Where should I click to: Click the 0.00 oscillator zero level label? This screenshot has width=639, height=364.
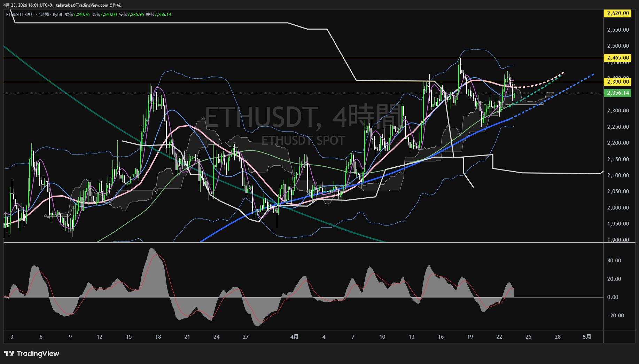coord(613,297)
